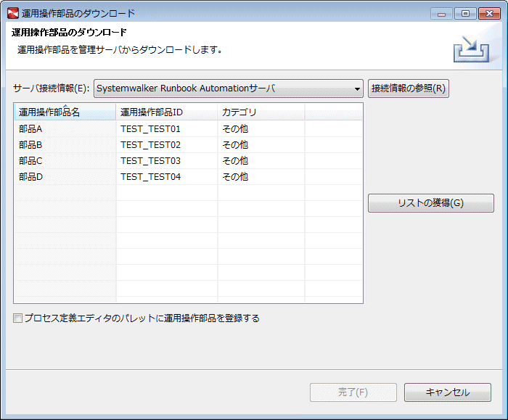The image size is (508, 420).
Task: Minimize the download dialog window
Action: coord(441,14)
